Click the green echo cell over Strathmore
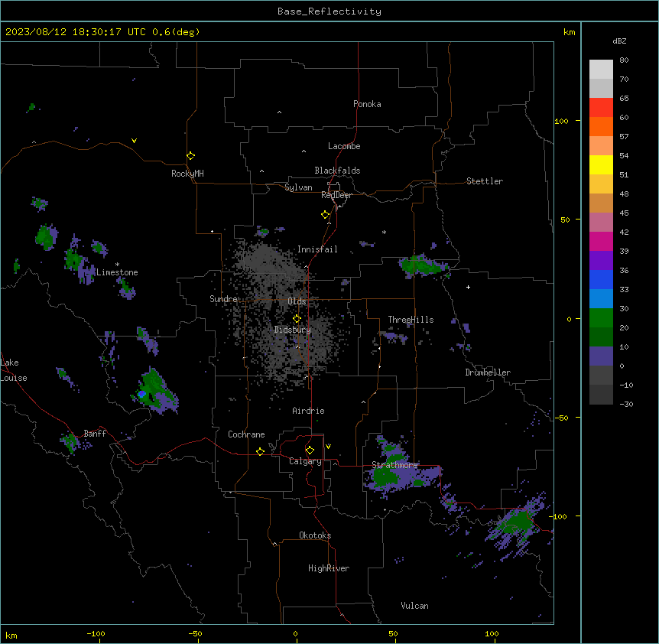 pos(385,477)
